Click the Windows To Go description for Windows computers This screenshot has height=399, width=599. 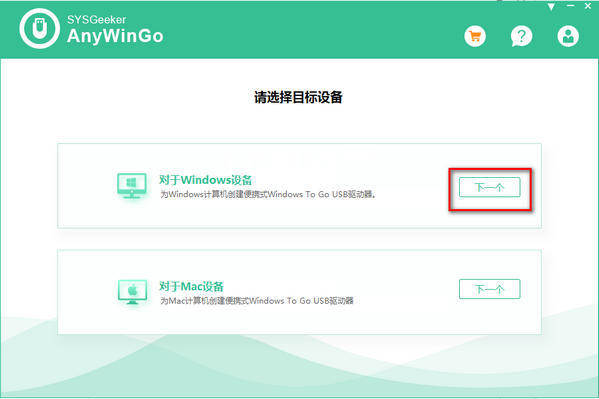pyautogui.click(x=268, y=195)
